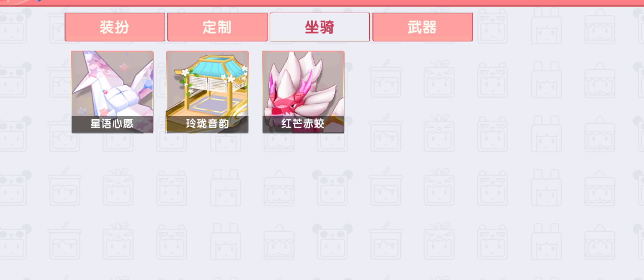View weapons via the 武器 button
This screenshot has height=280, width=644.
point(422,27)
